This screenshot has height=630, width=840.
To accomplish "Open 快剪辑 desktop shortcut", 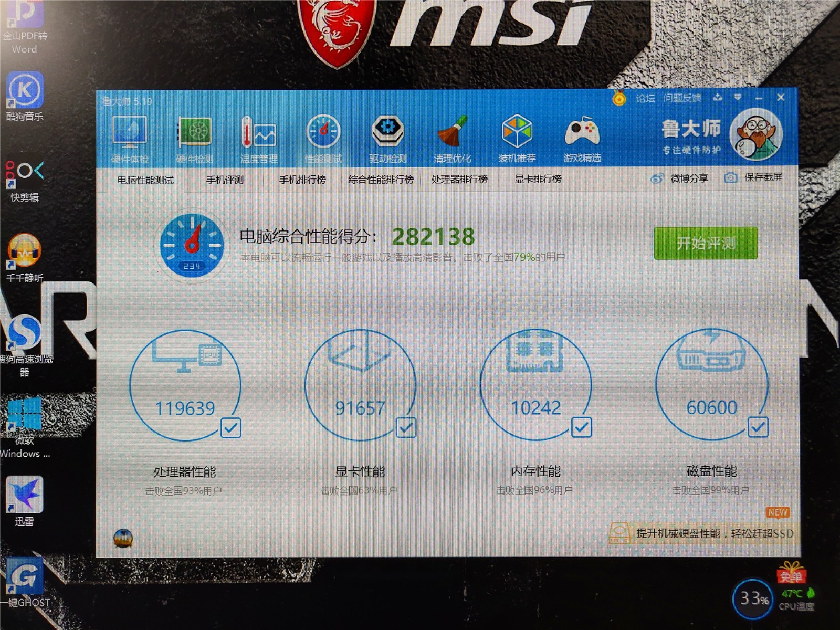I will click(25, 180).
